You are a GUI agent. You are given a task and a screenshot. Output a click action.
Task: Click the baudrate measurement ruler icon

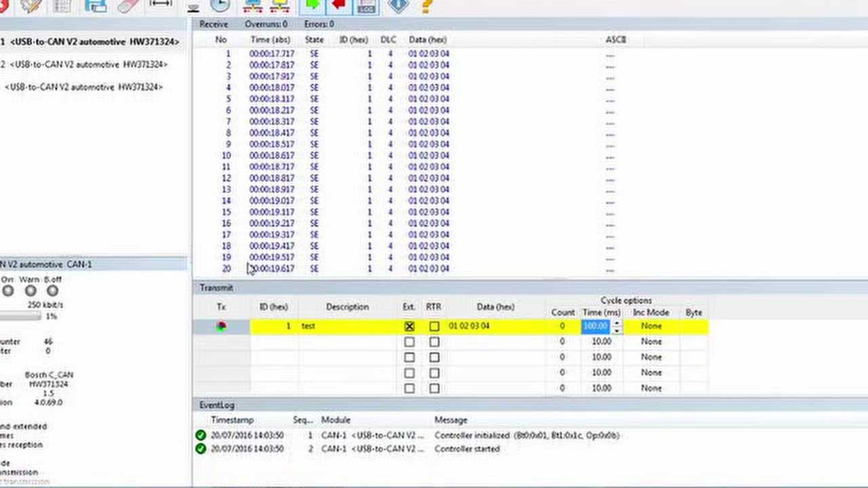(x=161, y=5)
